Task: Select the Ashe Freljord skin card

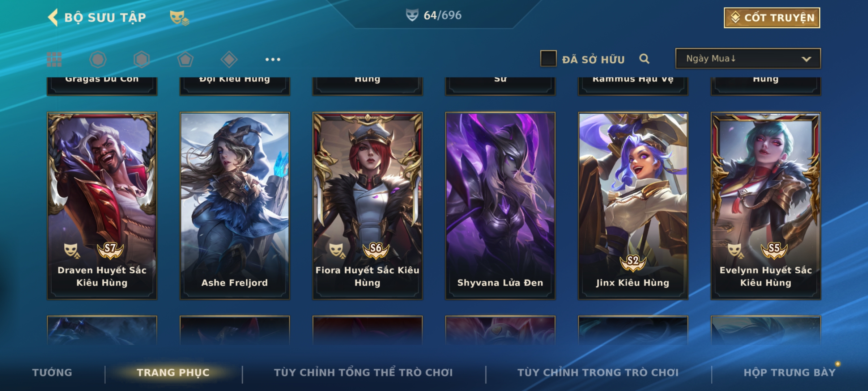Action: click(235, 206)
